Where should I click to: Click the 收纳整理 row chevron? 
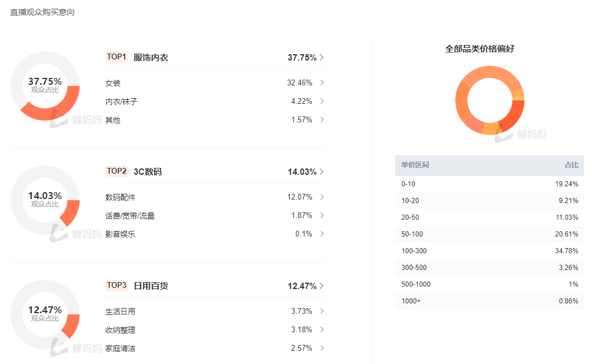point(322,330)
